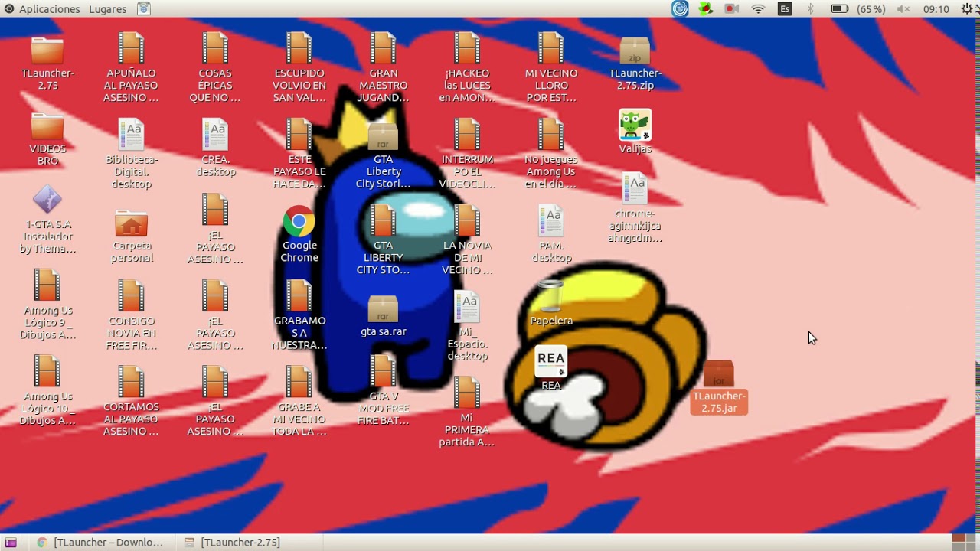980x551 pixels.
Task: Open TLauncher-2.75.zip archive
Action: [635, 51]
